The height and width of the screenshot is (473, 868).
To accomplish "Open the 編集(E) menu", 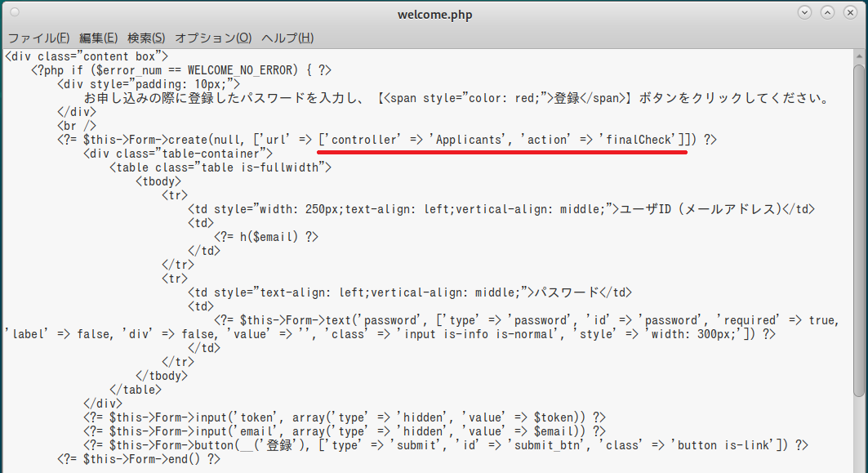I will click(x=99, y=38).
